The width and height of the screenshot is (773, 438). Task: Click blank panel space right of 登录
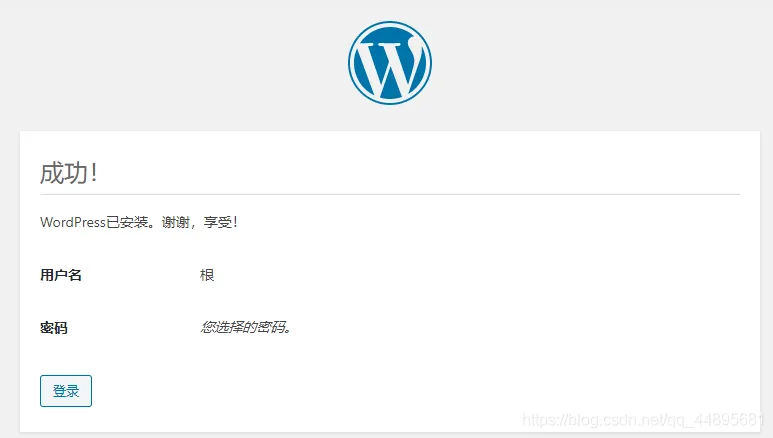400,391
